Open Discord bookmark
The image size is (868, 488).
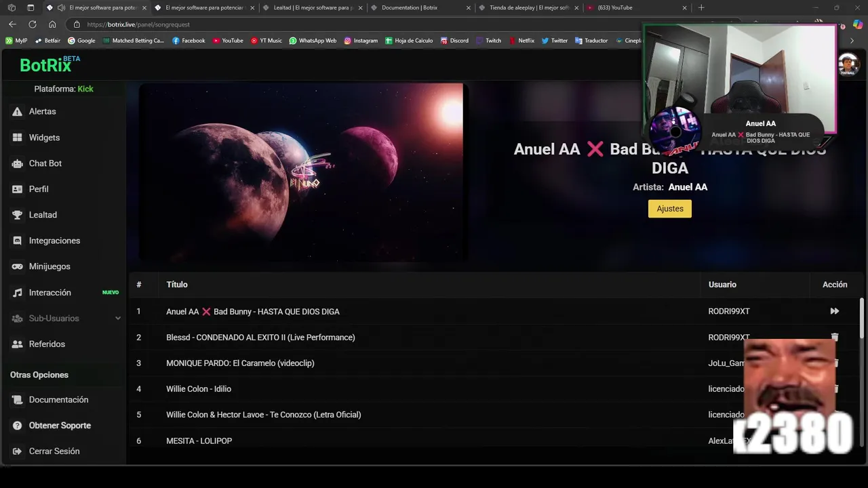coord(454,41)
